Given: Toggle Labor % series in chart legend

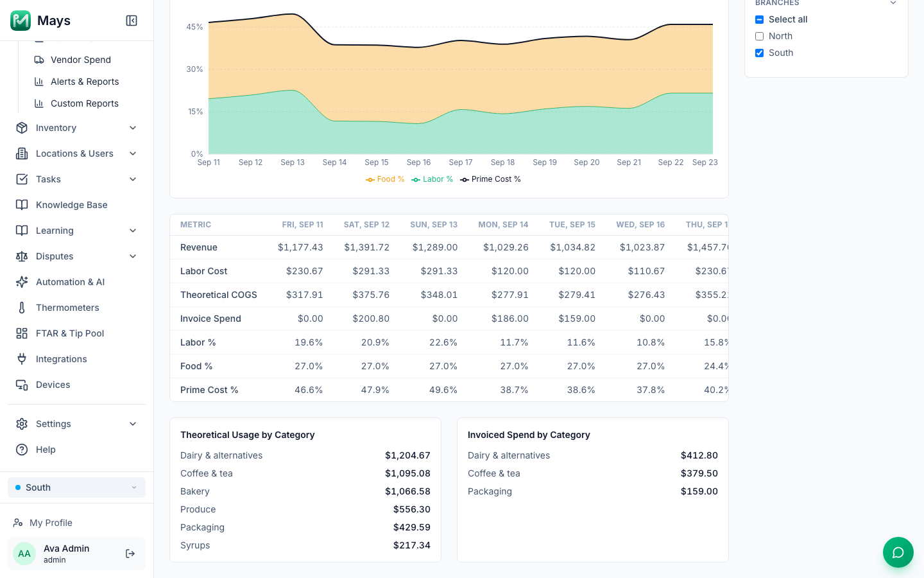Looking at the screenshot, I should 432,179.
